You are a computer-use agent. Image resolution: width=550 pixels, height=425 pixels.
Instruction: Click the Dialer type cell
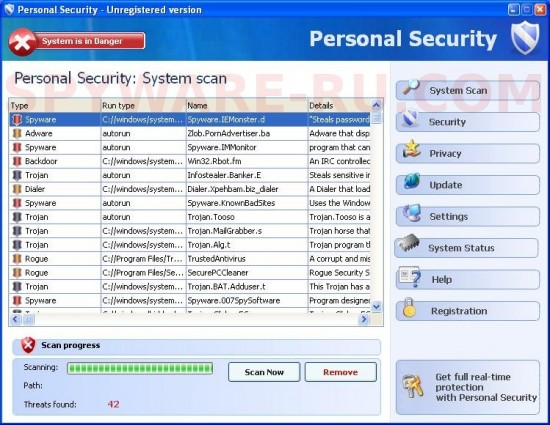tap(55, 189)
